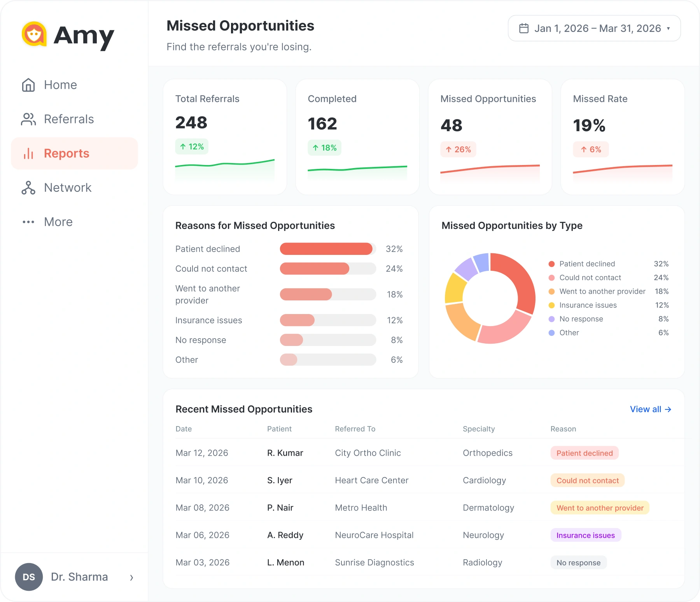Click patient L. Menon in table

[x=285, y=563]
